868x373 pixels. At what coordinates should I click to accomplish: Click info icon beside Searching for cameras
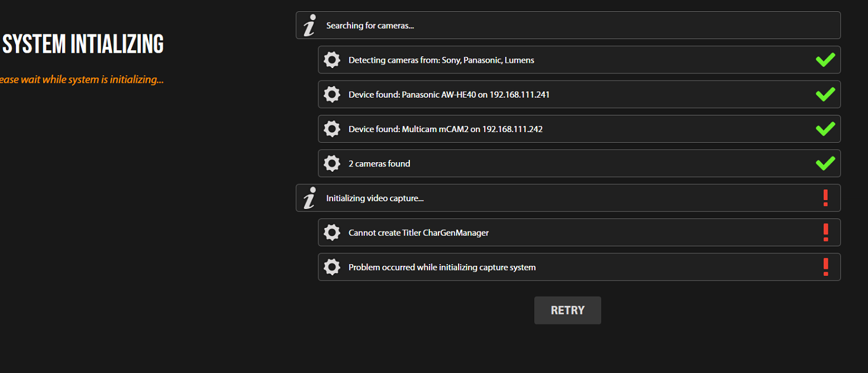coord(309,25)
